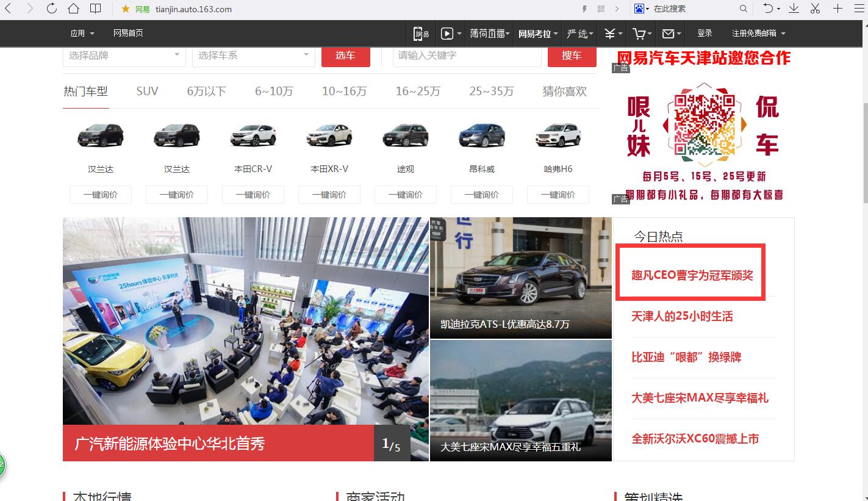The height and width of the screenshot is (501, 868).
Task: Expand the 应用 dropdown menu
Action: click(82, 33)
